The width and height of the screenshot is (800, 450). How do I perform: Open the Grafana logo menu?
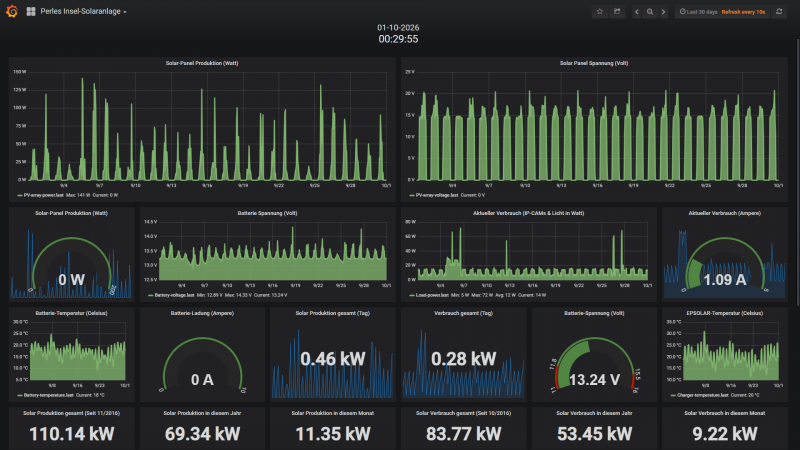click(x=12, y=11)
